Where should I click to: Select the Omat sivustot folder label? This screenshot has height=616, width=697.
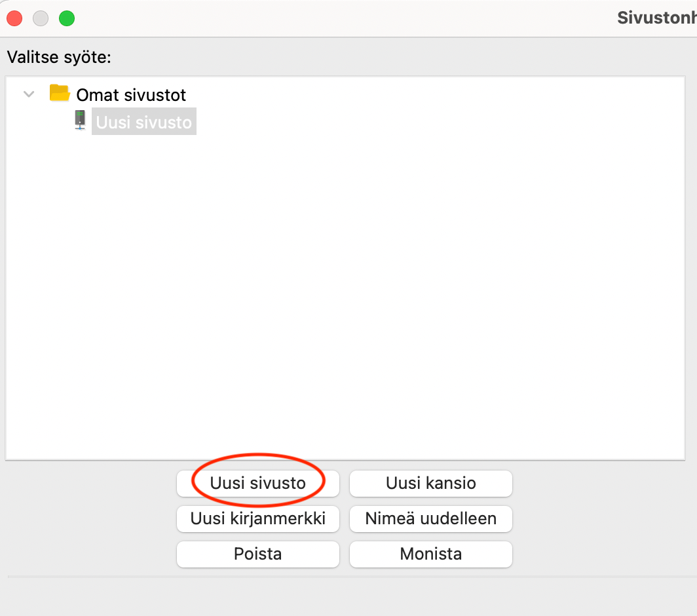[x=131, y=95]
